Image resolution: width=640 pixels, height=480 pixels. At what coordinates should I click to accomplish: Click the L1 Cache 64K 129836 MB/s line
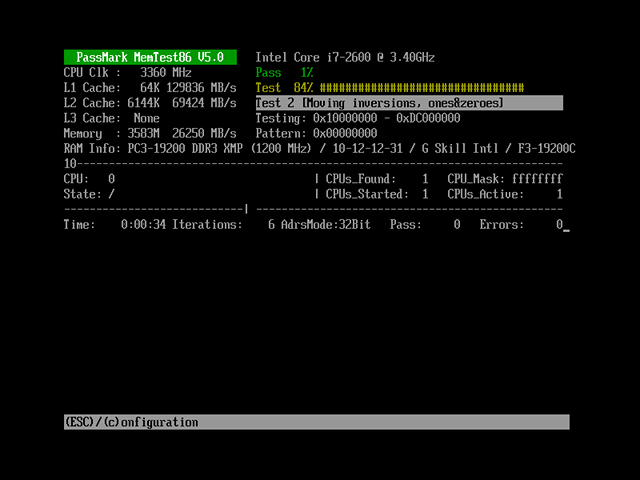point(150,88)
